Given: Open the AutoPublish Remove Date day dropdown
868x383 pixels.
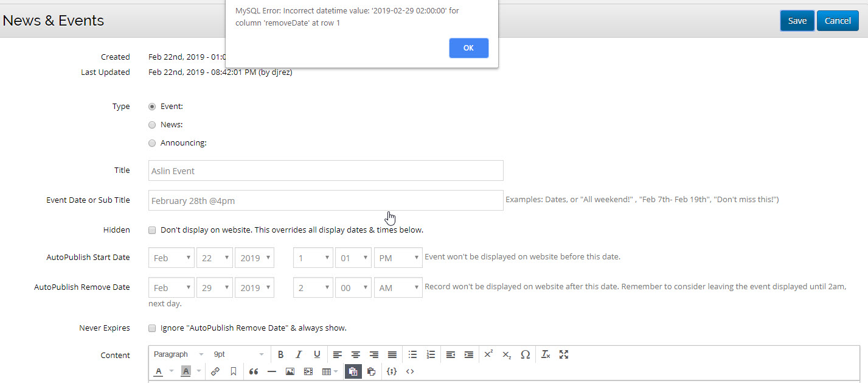Looking at the screenshot, I should 214,288.
